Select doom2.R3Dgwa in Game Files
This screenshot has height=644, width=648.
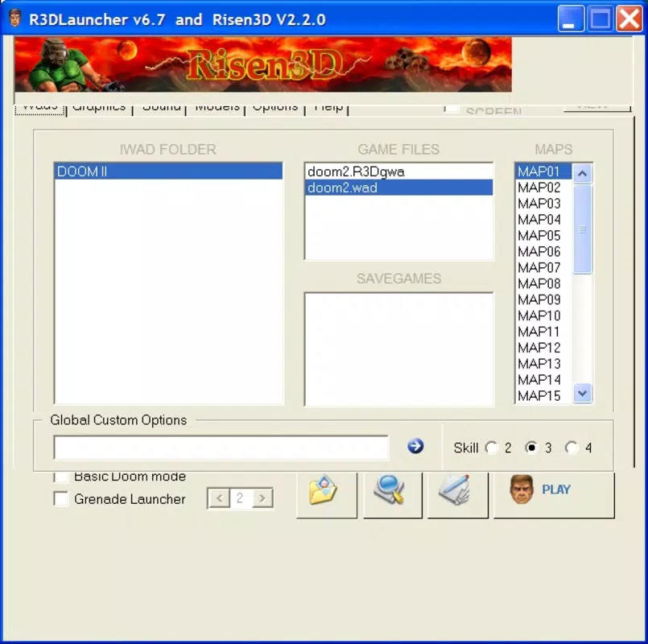(398, 171)
